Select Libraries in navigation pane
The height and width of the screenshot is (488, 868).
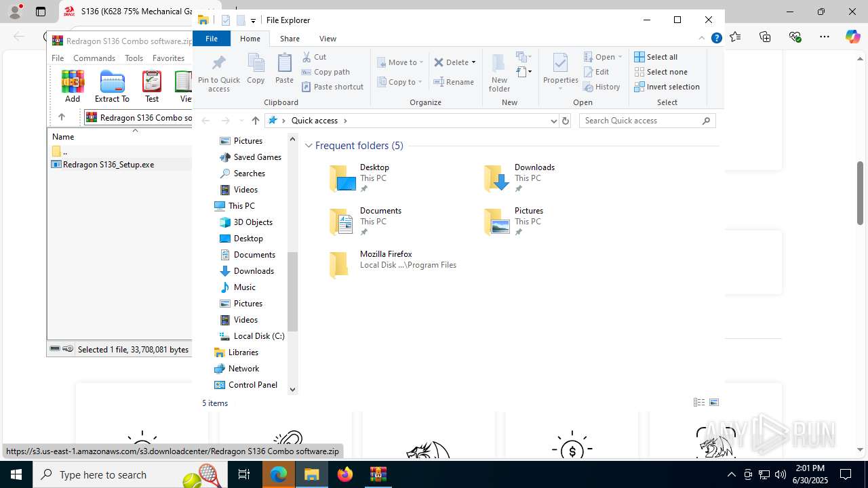(x=243, y=352)
